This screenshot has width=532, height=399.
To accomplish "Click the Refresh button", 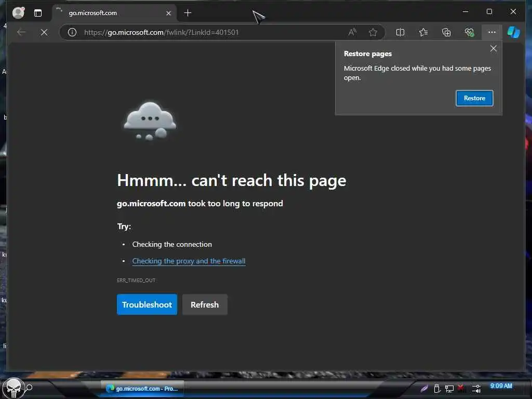I will 205,304.
